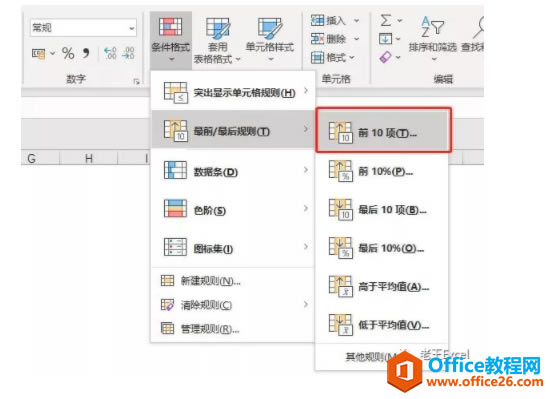Screen dimensions: 550x399
Task: Click 新建规则(N) new rule
Action: pyautogui.click(x=233, y=281)
